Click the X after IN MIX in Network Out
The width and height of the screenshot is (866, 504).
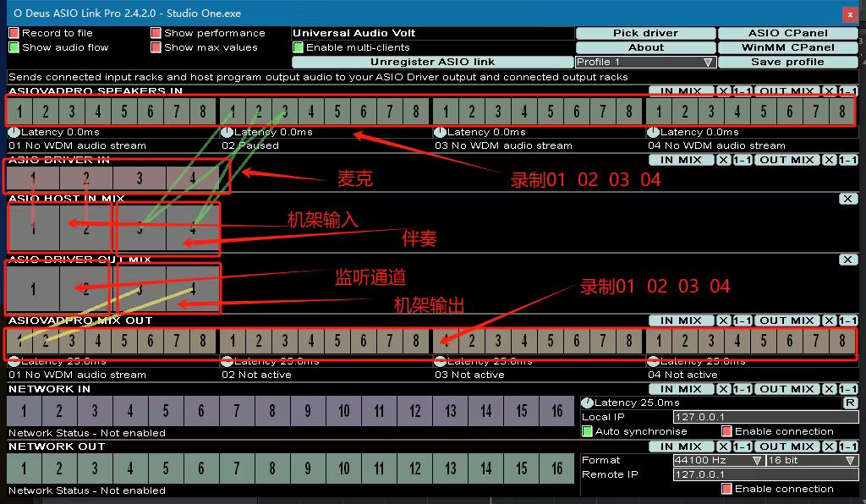(x=724, y=446)
